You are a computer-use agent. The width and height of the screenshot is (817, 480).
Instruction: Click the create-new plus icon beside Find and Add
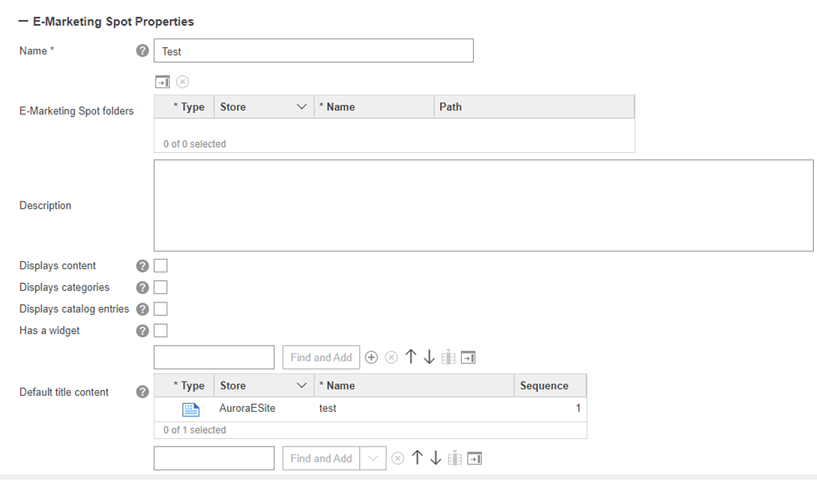tap(371, 358)
